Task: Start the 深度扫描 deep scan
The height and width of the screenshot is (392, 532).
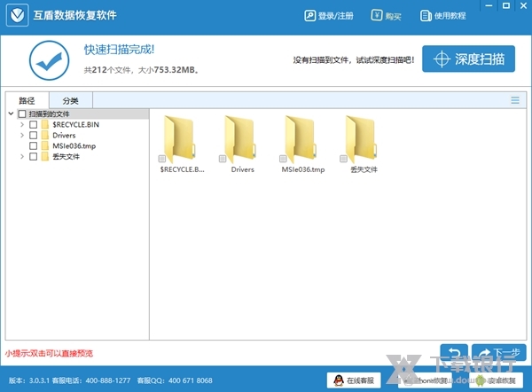Action: click(468, 59)
